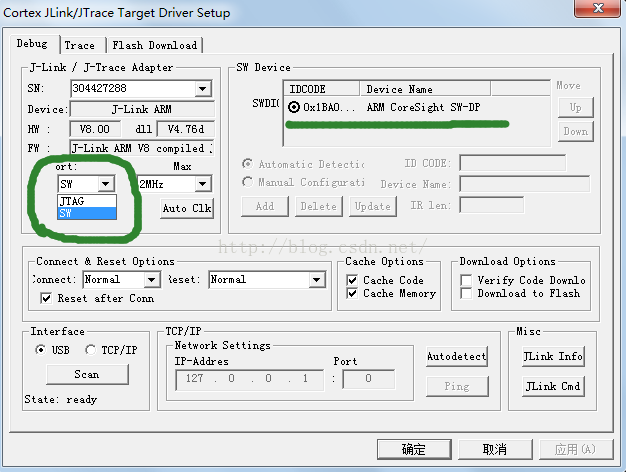Click the Auto Clk button
The width and height of the screenshot is (626, 472).
[187, 208]
